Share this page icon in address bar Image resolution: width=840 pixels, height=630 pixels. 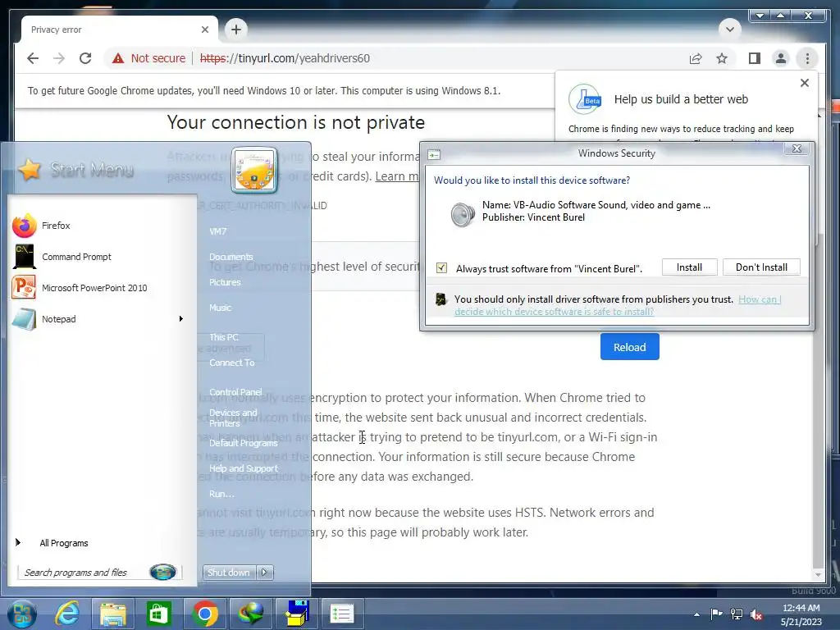[x=696, y=58]
